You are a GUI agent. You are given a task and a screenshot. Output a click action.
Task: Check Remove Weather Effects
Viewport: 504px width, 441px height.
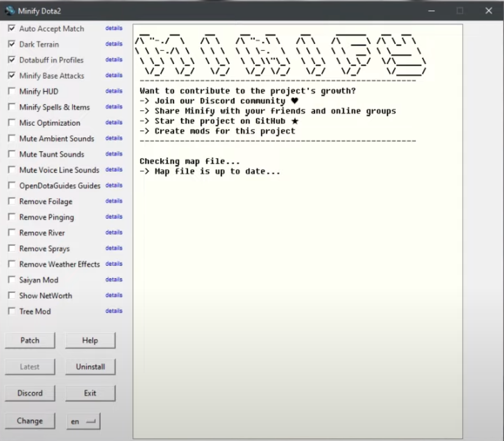point(11,264)
